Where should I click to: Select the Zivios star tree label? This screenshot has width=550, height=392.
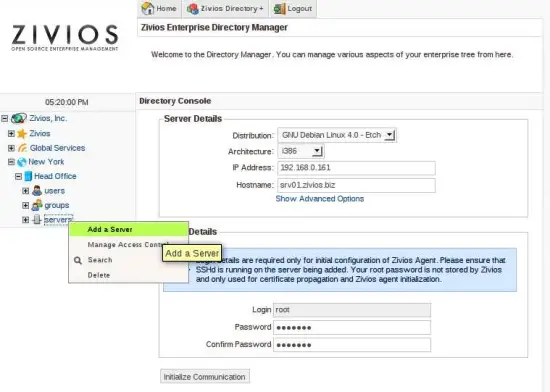click(40, 134)
